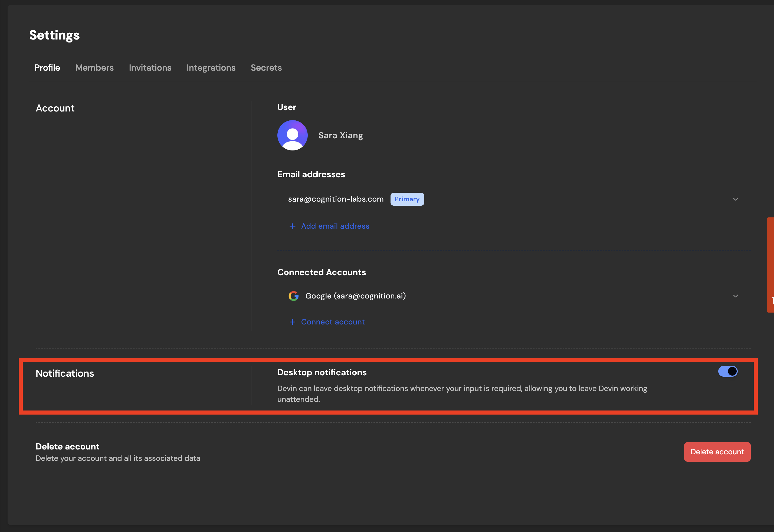Go to the Integrations tab

211,68
